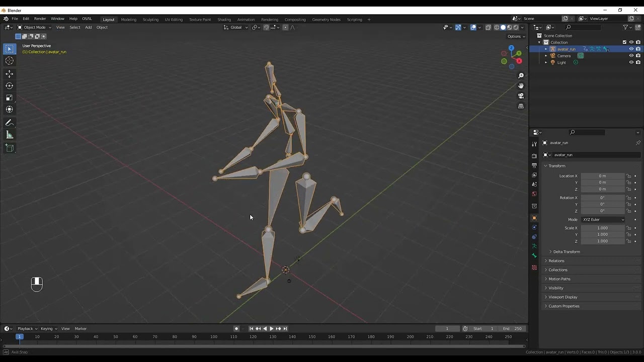
Task: Expand the avatar_run tree item arrow
Action: click(546, 49)
